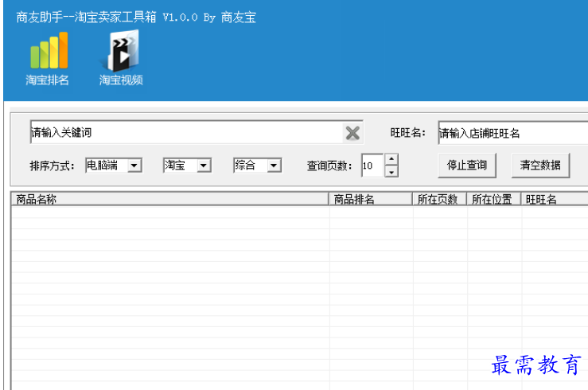The height and width of the screenshot is (390, 588).
Task: Increase 查询页数 with the up arrow
Action: (391, 159)
